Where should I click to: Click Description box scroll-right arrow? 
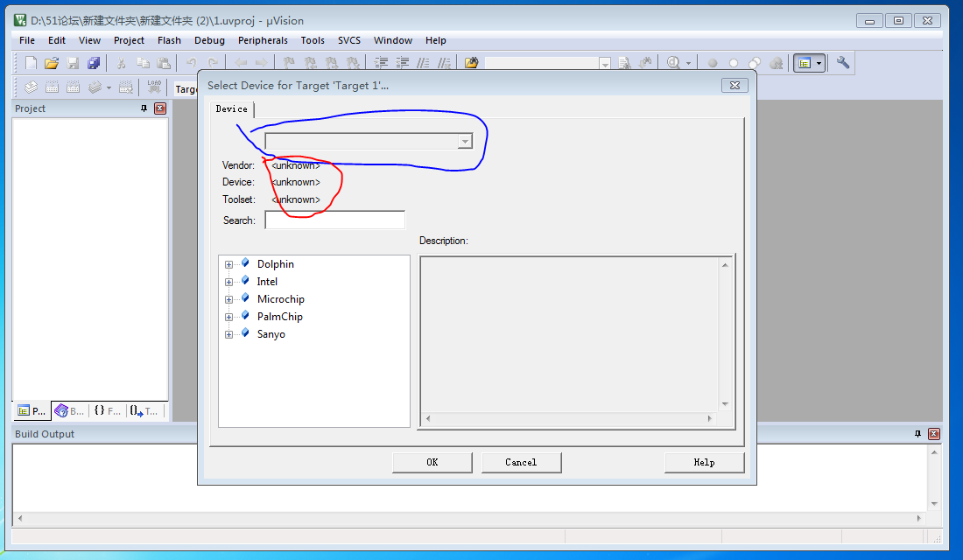click(709, 419)
